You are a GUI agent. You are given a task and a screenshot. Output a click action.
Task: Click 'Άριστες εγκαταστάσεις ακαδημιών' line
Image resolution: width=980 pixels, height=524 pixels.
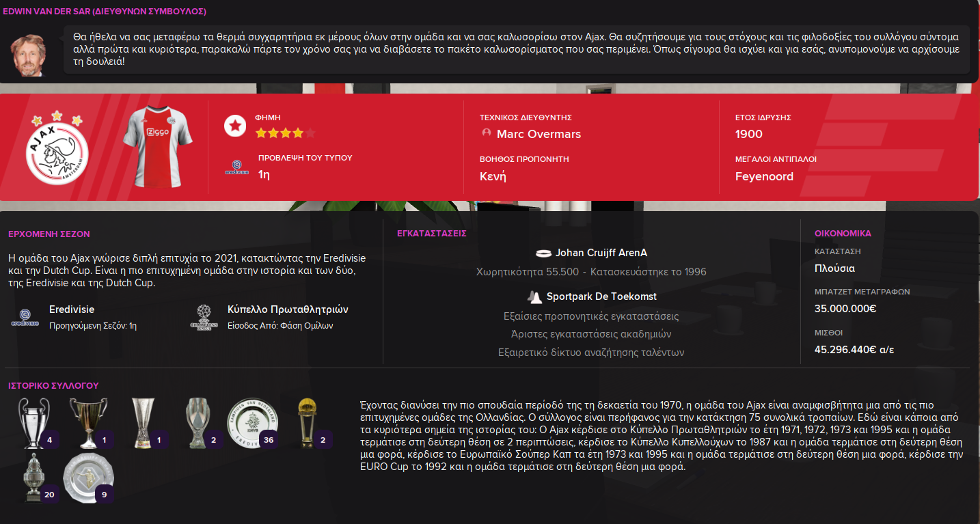point(591,334)
